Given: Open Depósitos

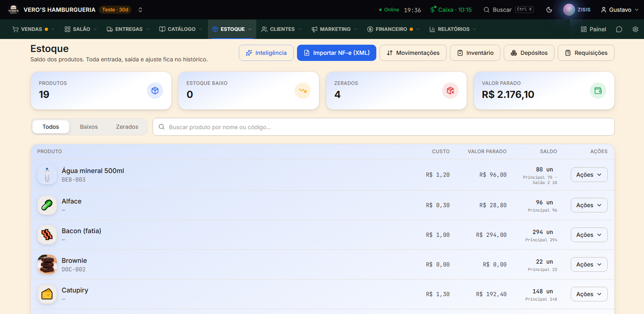Looking at the screenshot, I should [529, 53].
